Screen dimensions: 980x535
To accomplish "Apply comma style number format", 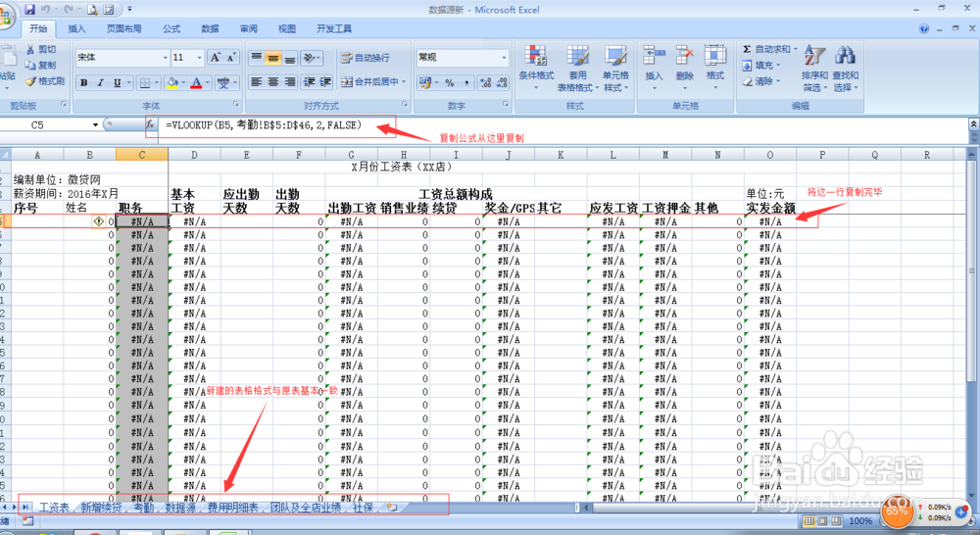I will pyautogui.click(x=466, y=82).
